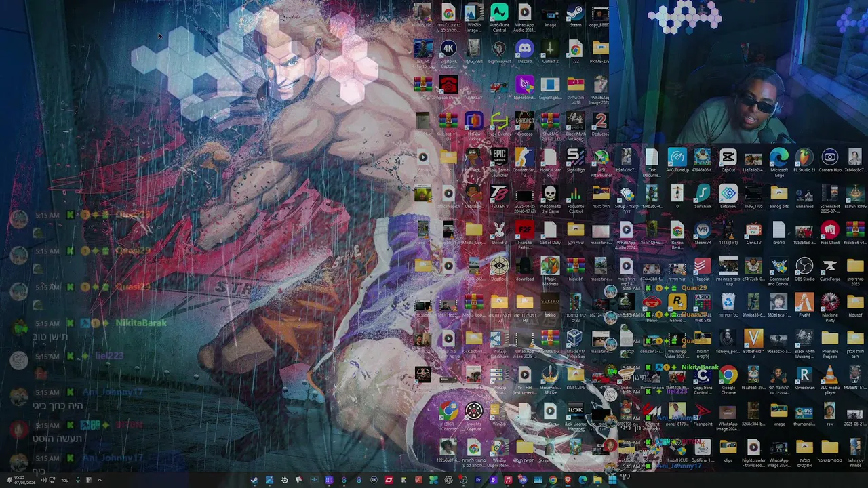Select the Fears to Fathom shortcut
The width and height of the screenshot is (868, 488).
[524, 236]
